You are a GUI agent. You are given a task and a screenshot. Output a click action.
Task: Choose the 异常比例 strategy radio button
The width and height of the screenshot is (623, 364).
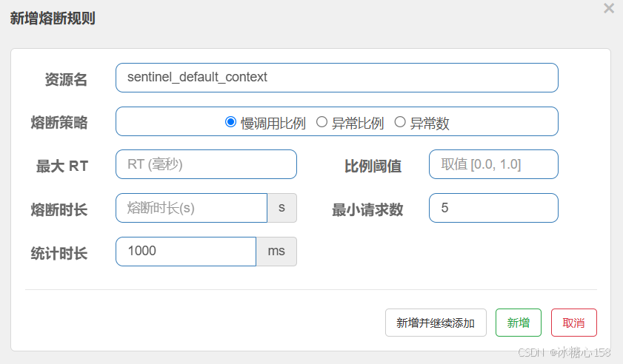coord(322,122)
